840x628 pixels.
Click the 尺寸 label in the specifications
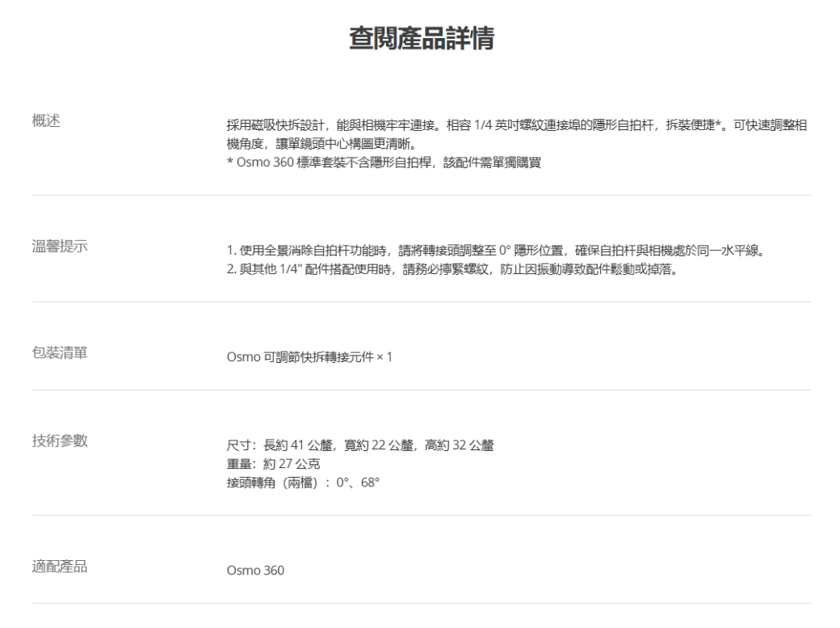click(237, 445)
